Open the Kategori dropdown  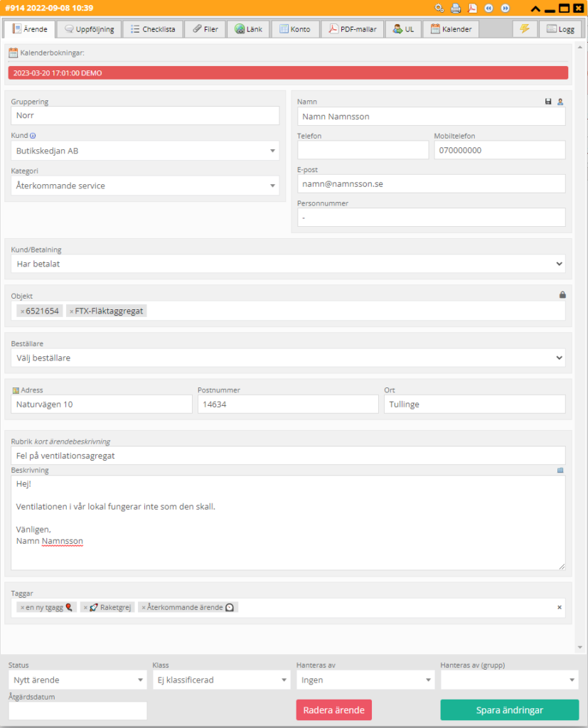(x=145, y=186)
